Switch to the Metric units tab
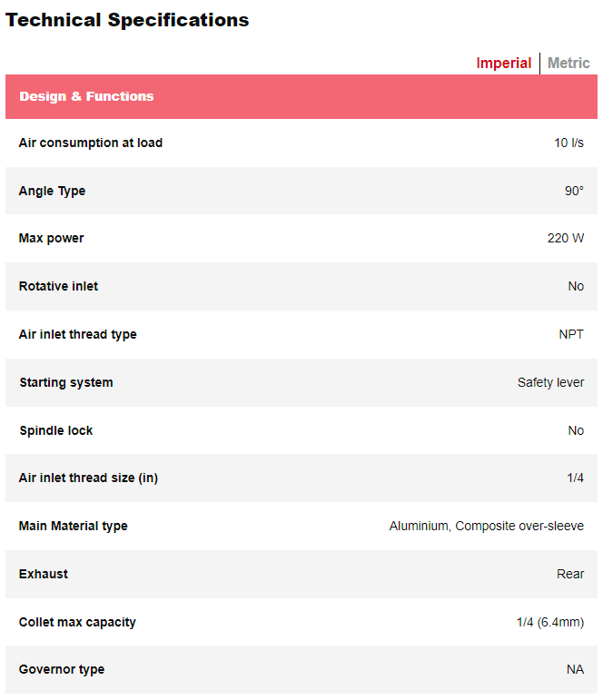603x700 pixels. pyautogui.click(x=568, y=64)
